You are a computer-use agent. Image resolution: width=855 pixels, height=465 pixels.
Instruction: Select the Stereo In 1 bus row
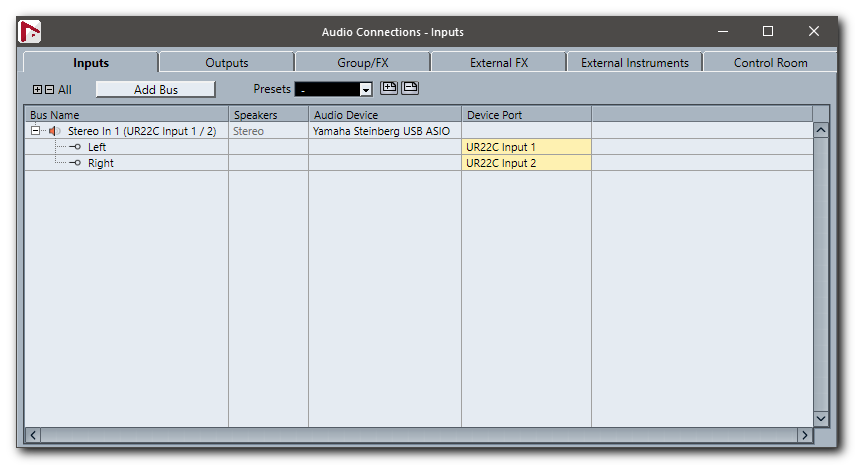(x=141, y=131)
